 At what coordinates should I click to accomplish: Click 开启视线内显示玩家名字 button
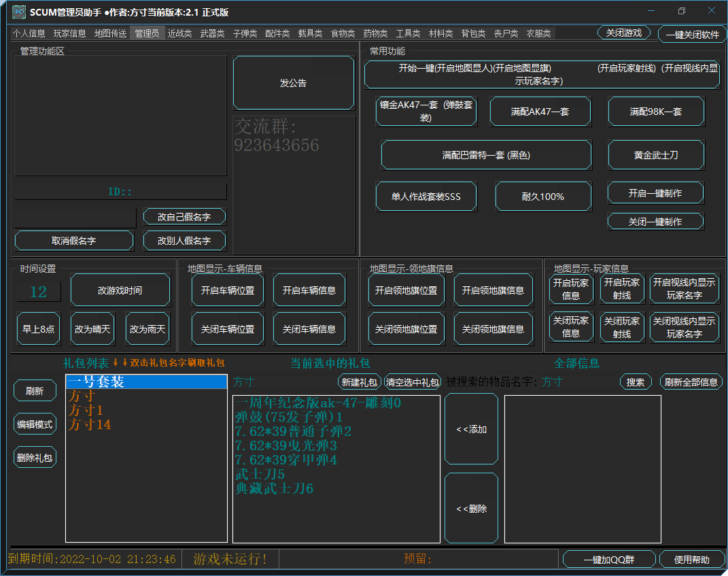[x=684, y=289]
